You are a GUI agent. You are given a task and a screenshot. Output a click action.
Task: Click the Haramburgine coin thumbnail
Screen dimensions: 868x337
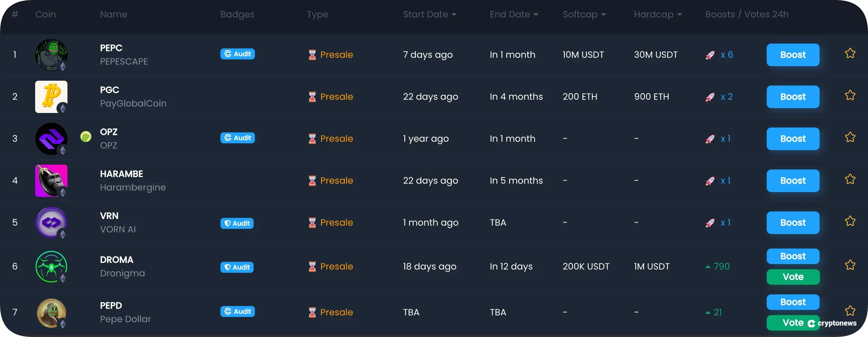(51, 181)
